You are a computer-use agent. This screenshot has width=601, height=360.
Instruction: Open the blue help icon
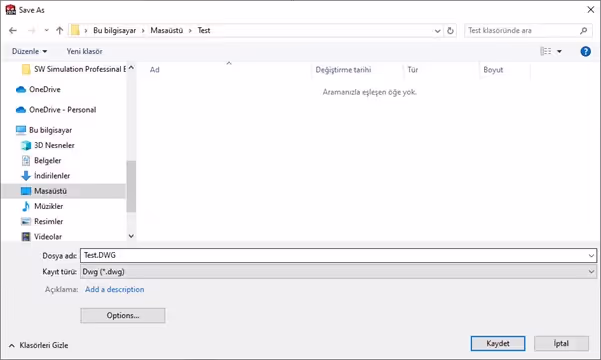(585, 51)
